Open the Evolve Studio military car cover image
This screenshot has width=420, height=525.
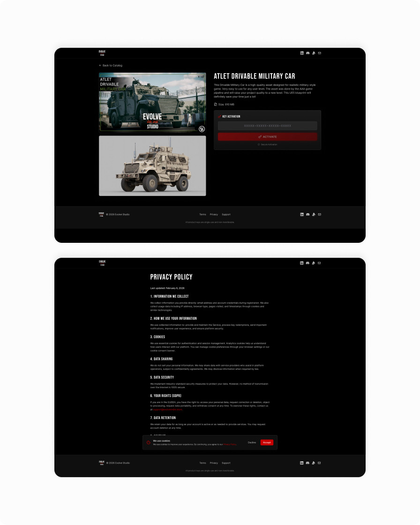(x=152, y=102)
